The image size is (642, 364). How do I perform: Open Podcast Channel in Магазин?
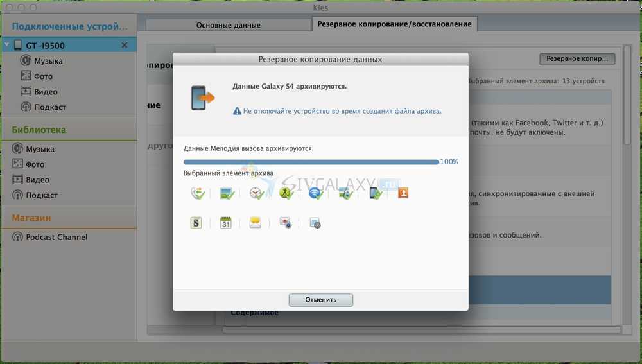point(56,237)
